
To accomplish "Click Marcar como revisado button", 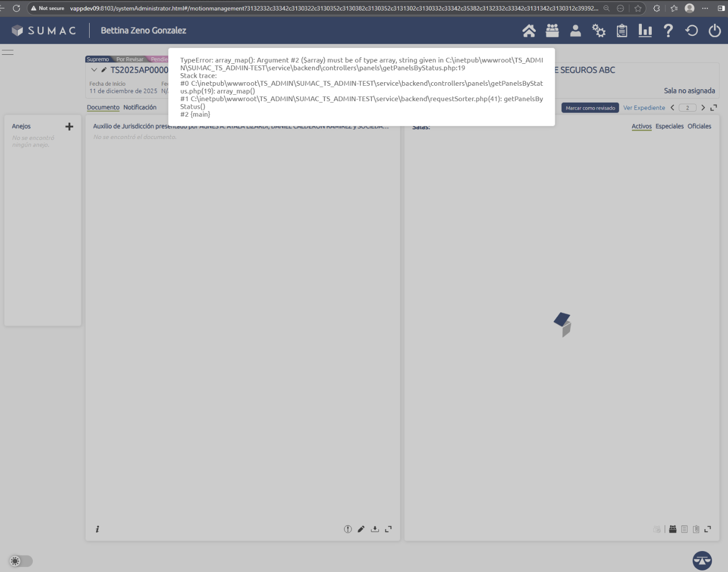I will (x=590, y=108).
